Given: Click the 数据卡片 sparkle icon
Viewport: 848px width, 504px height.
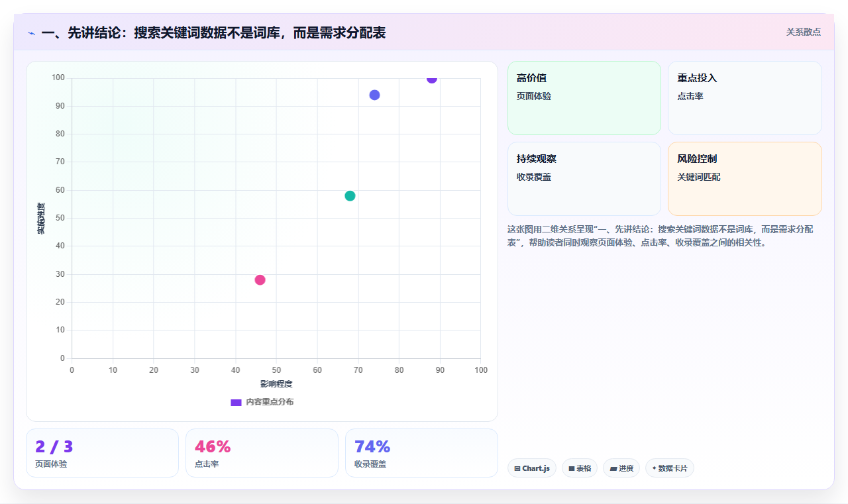Looking at the screenshot, I should tap(654, 468).
